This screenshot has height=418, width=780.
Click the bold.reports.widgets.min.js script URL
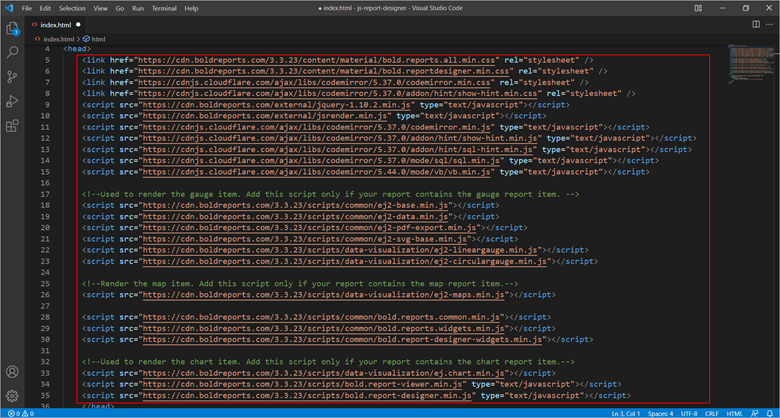tap(323, 328)
